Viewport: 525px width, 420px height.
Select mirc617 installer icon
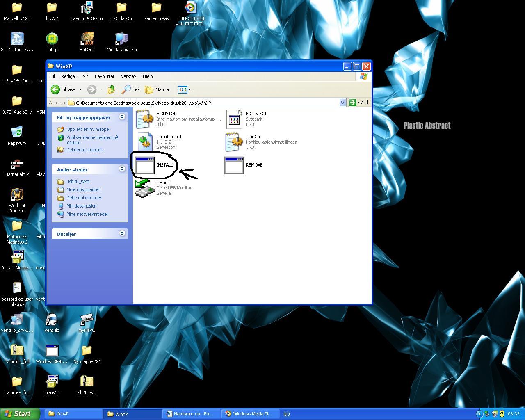click(52, 385)
